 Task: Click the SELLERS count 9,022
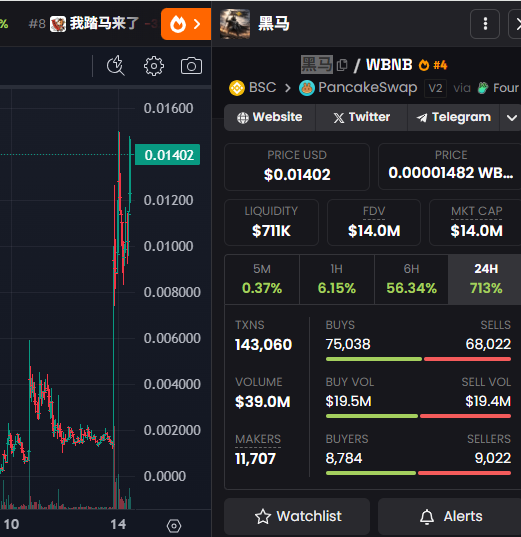pyautogui.click(x=493, y=458)
